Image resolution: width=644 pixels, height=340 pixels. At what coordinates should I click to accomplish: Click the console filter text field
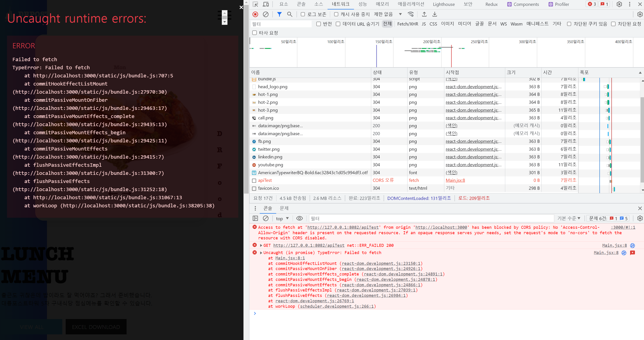(x=431, y=218)
